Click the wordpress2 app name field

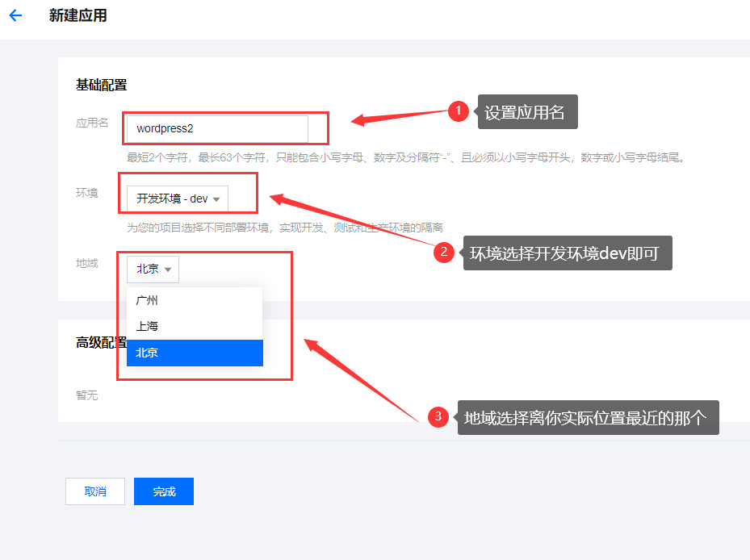coord(217,128)
